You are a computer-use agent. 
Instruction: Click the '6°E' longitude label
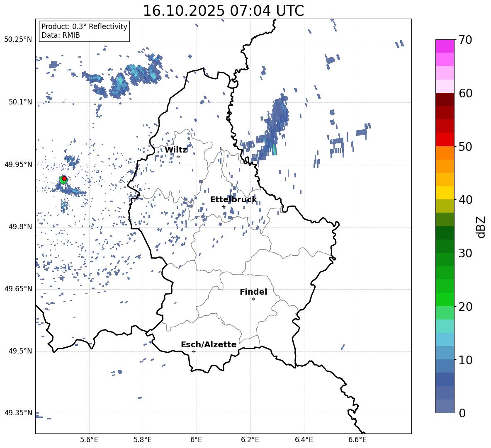196,440
